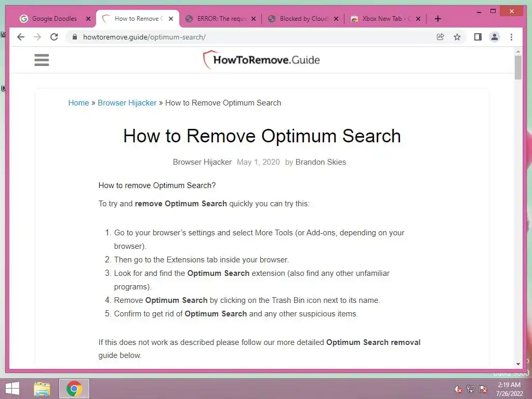Switch to the ERROR: The request tab
This screenshot has height=399, width=532.
click(220, 19)
